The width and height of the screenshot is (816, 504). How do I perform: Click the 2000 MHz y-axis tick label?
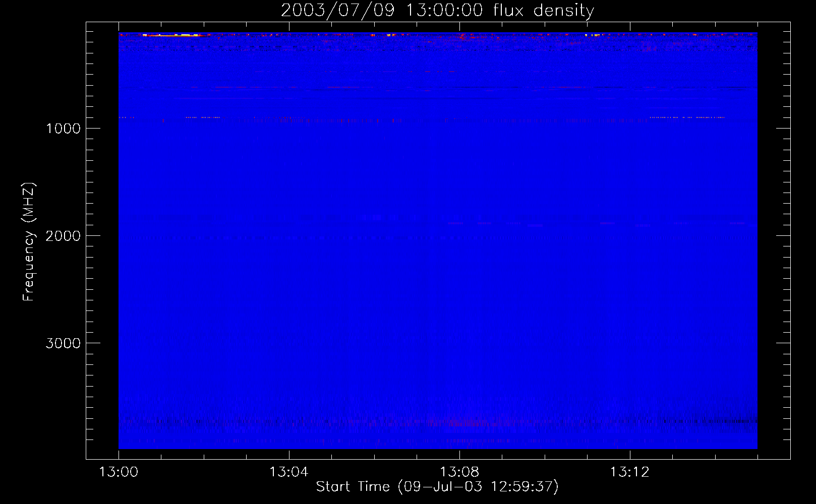63,236
